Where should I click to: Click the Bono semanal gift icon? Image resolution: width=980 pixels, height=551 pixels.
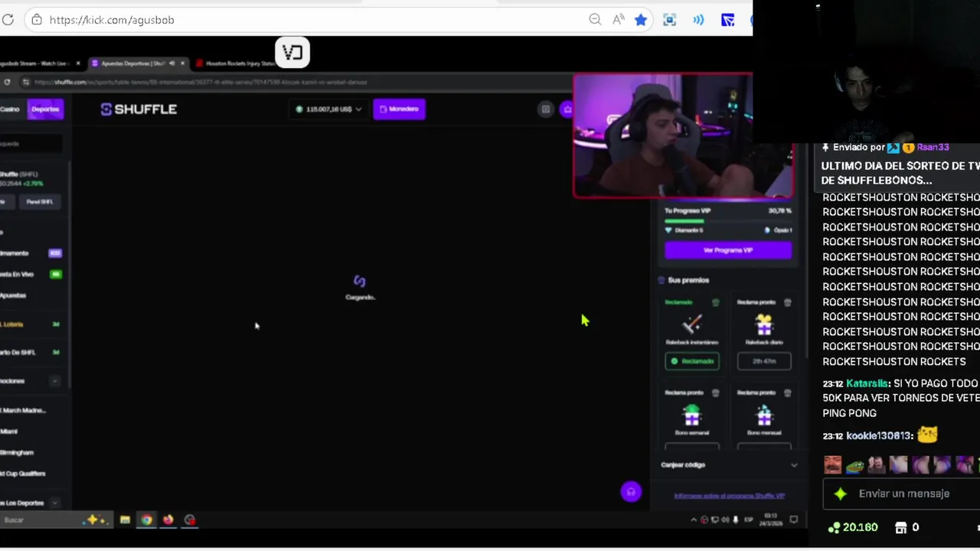click(x=692, y=415)
